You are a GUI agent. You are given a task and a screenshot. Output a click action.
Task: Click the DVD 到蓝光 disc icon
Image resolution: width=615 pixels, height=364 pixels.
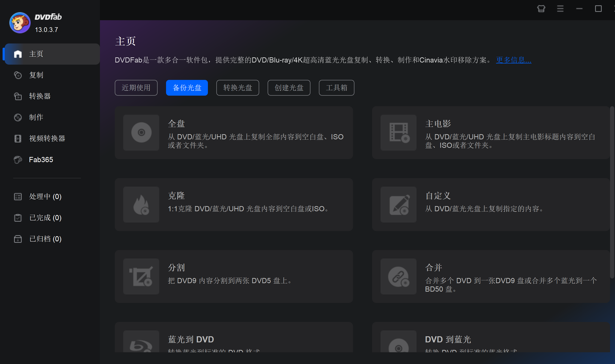398,341
